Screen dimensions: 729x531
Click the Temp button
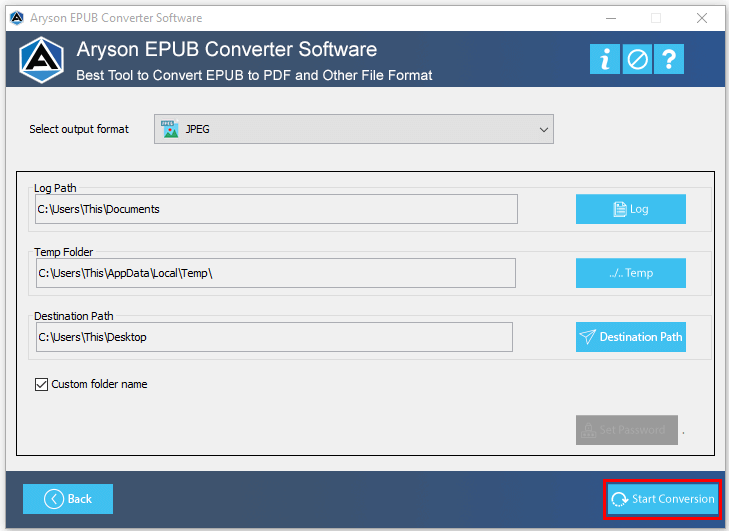[630, 273]
